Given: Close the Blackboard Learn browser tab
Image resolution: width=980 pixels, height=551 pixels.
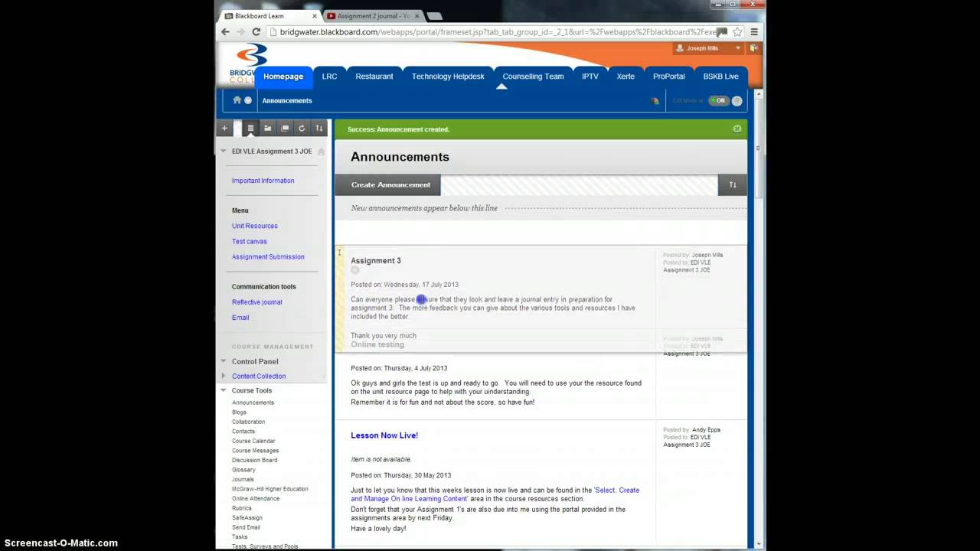Looking at the screenshot, I should [315, 16].
